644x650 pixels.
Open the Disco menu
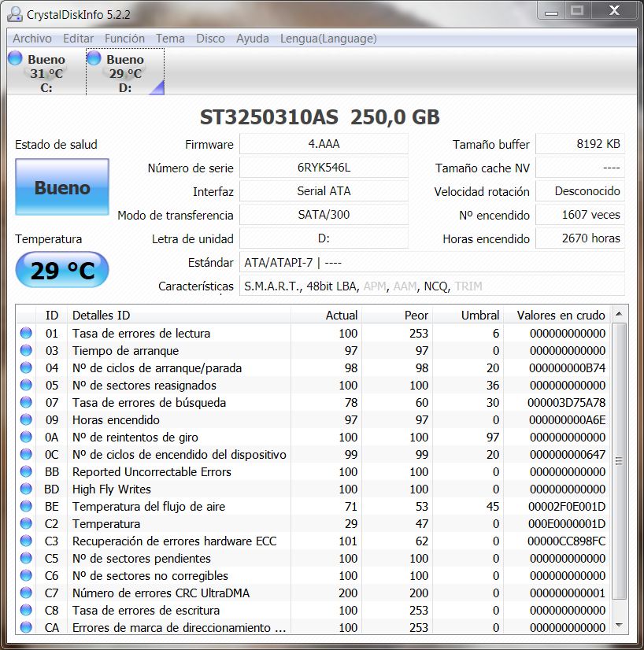coord(210,39)
